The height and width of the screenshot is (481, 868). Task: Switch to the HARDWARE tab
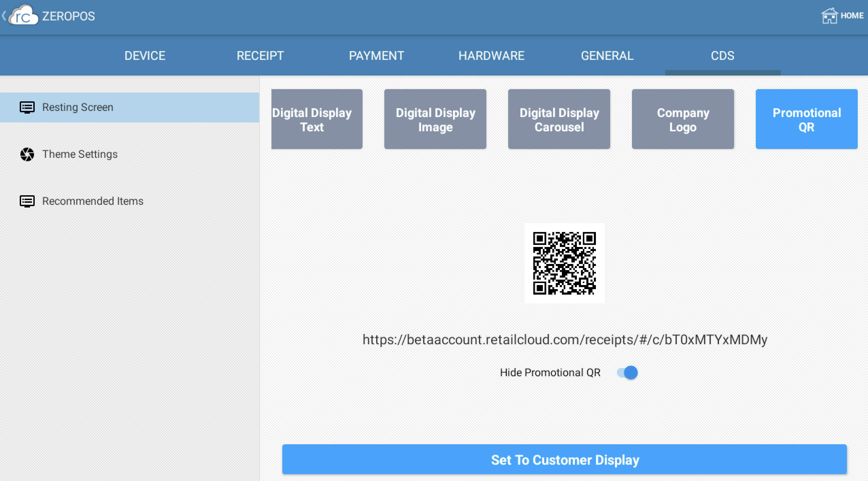[x=491, y=55]
